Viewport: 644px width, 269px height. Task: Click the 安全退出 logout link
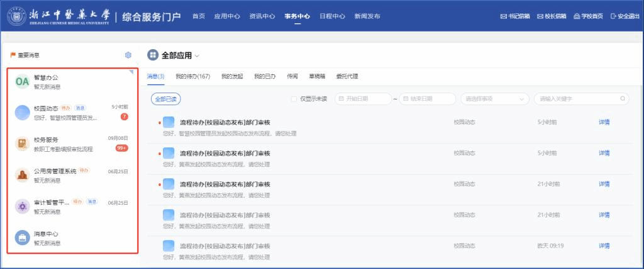coord(626,16)
